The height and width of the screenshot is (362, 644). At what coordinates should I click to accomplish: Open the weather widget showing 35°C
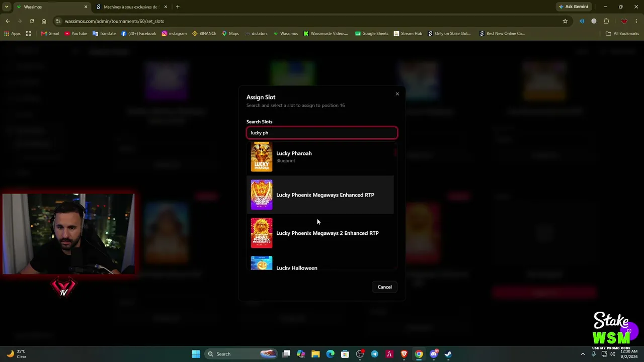(x=17, y=354)
